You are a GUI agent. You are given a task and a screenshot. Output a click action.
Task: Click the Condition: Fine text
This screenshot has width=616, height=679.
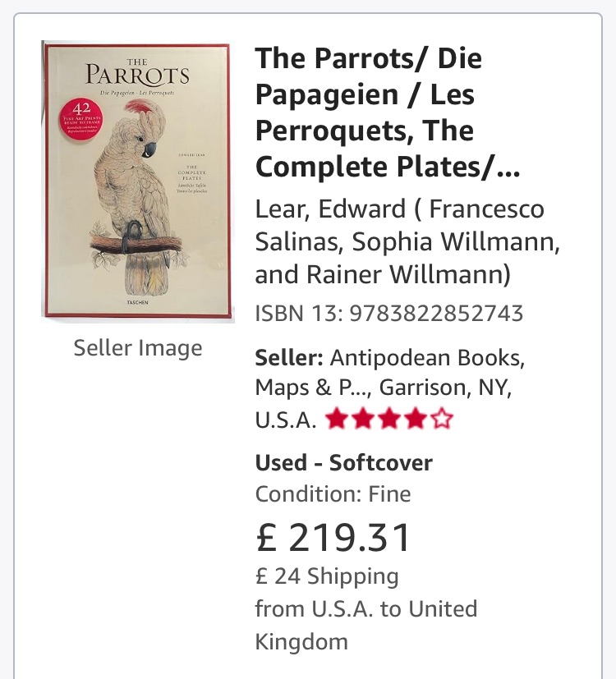(333, 493)
